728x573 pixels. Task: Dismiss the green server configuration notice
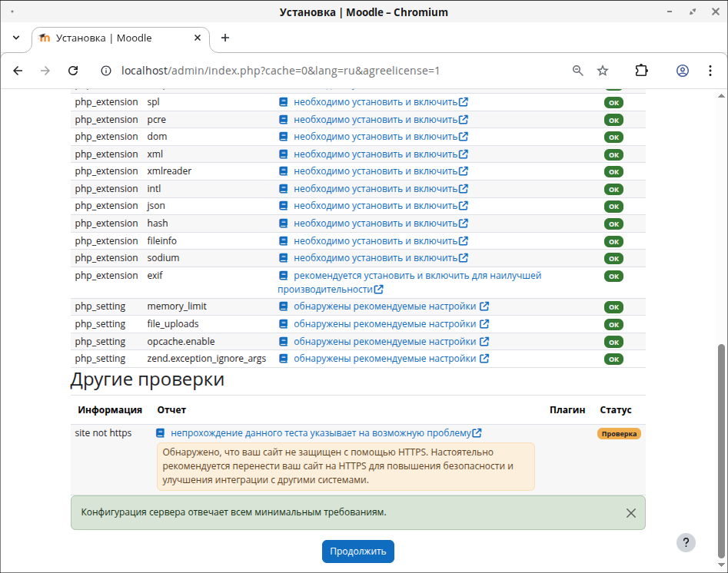pos(630,513)
